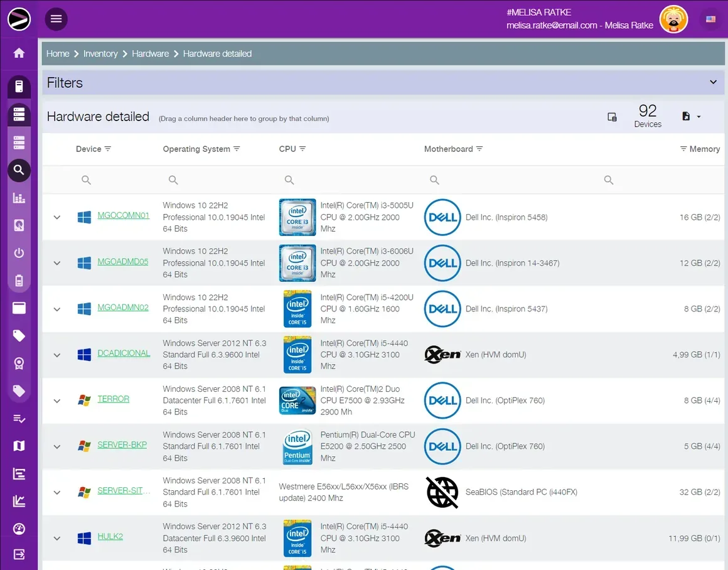This screenshot has width=728, height=570.
Task: Expand the HULK2 row details
Action: (x=56, y=539)
